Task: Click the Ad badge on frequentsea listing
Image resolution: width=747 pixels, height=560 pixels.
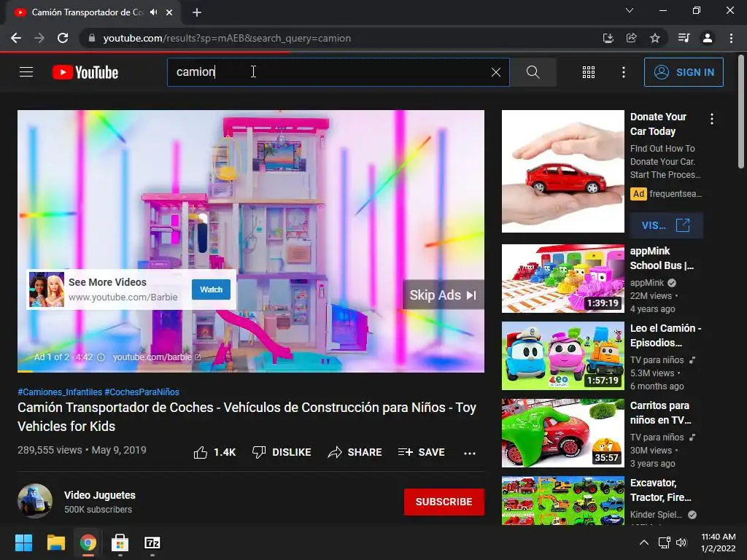Action: [638, 194]
